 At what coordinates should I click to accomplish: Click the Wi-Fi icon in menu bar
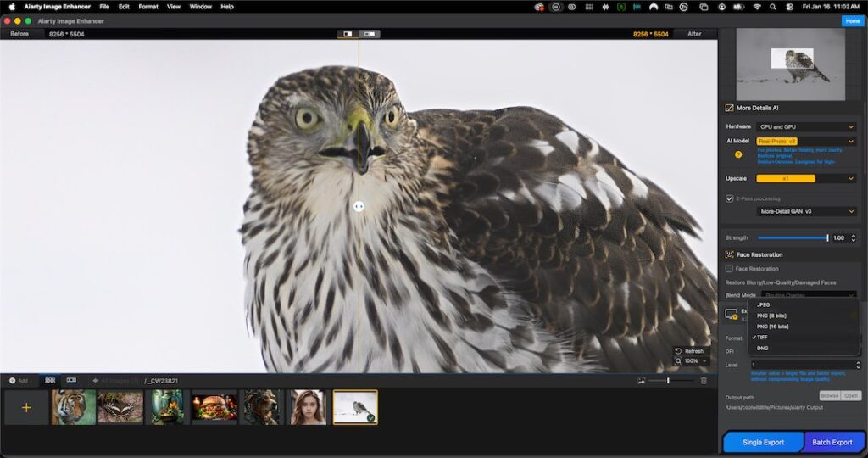[x=757, y=7]
